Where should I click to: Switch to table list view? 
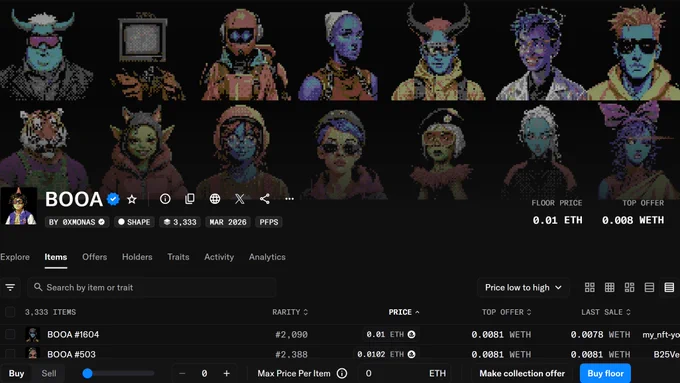pos(669,287)
